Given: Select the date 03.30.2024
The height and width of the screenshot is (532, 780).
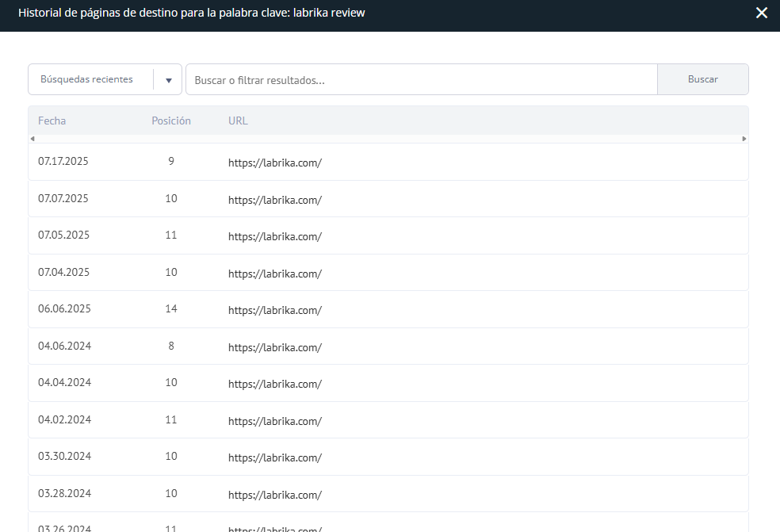Looking at the screenshot, I should pos(65,456).
